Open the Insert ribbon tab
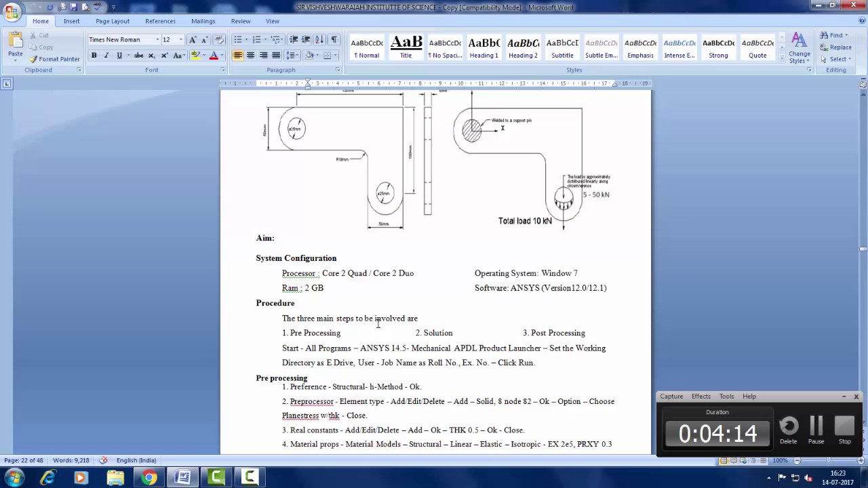 pyautogui.click(x=71, y=21)
